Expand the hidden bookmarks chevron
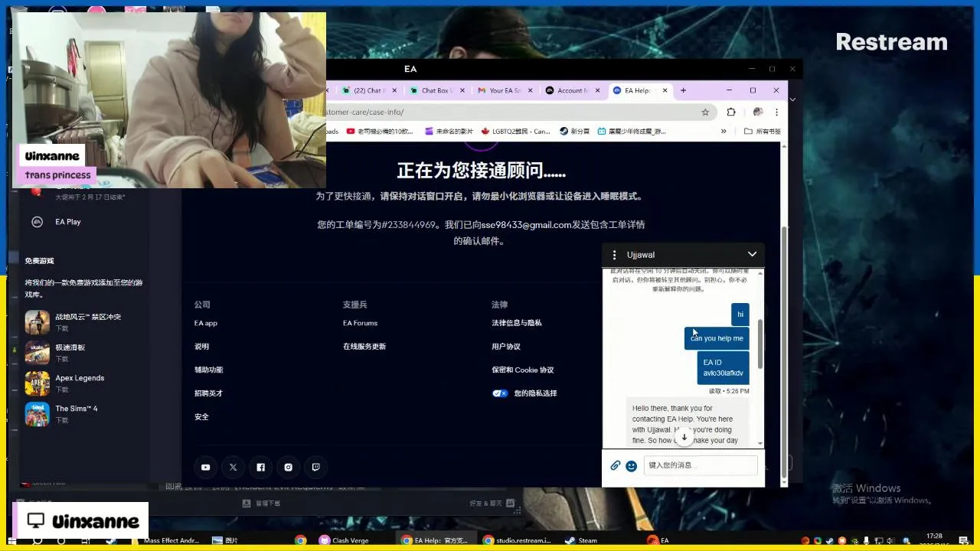980x551 pixels. coord(724,131)
